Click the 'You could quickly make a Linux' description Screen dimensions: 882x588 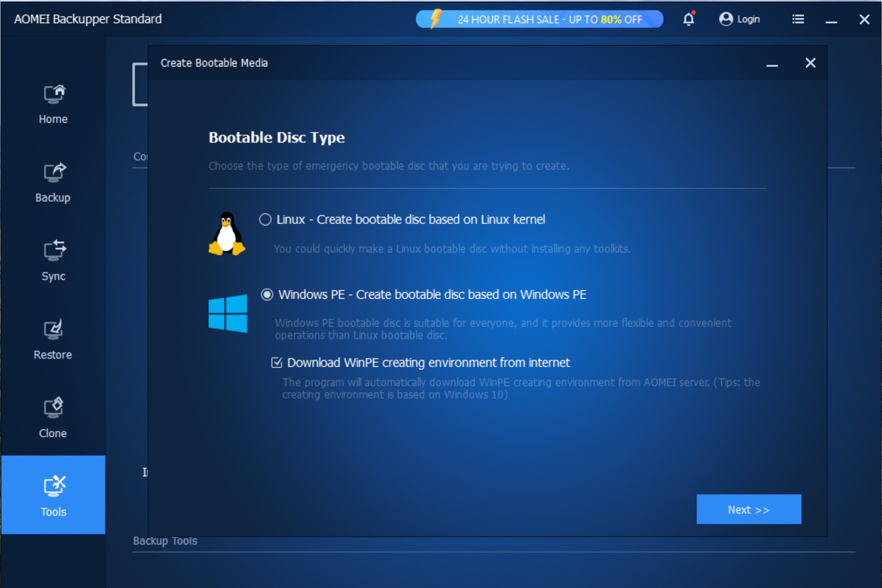coord(452,248)
